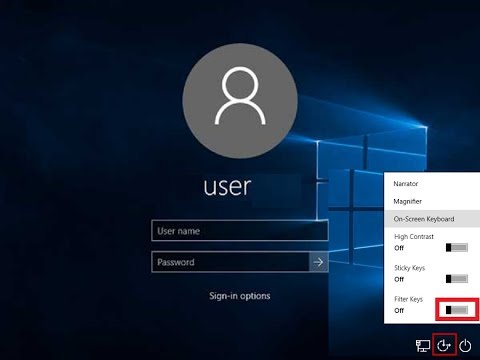Click the Sticky Keys label text
The image size is (480, 360).
[x=409, y=268]
